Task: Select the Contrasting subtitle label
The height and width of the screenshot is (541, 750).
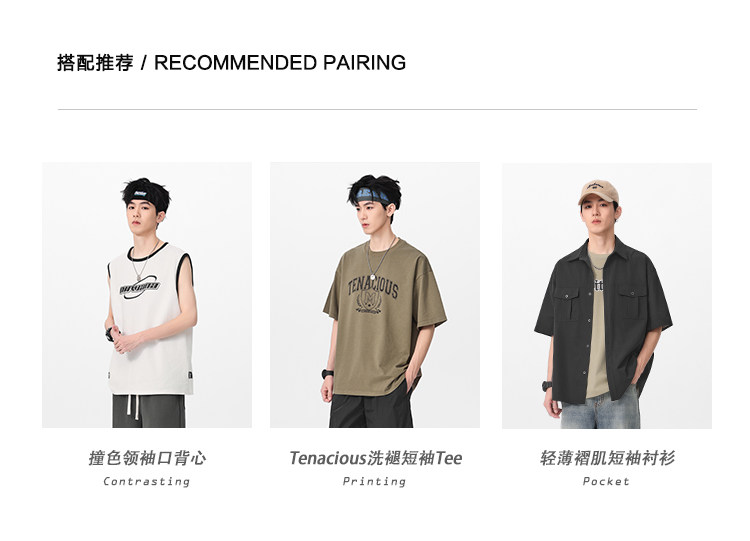Action: 147,481
